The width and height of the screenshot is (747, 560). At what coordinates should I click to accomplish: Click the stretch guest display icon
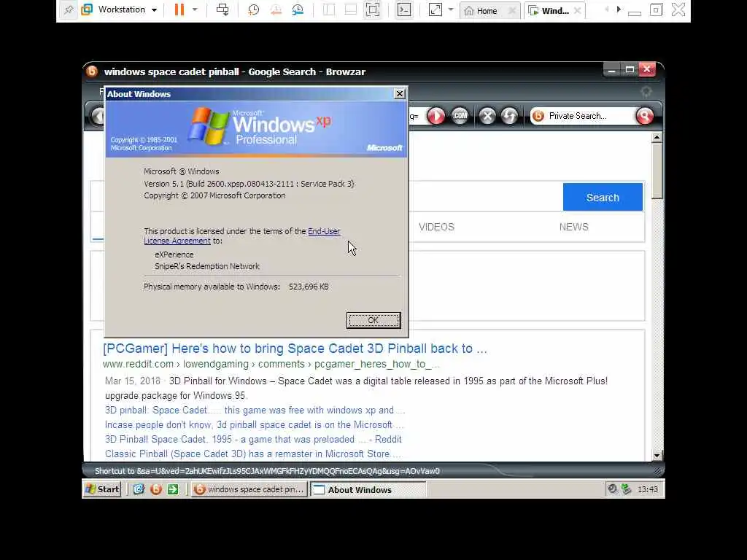(435, 10)
